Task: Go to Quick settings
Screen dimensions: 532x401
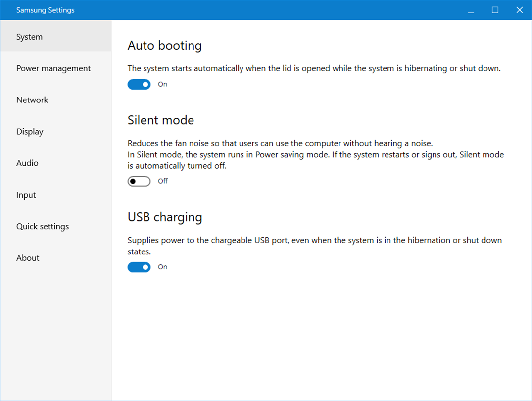Action: (43, 227)
